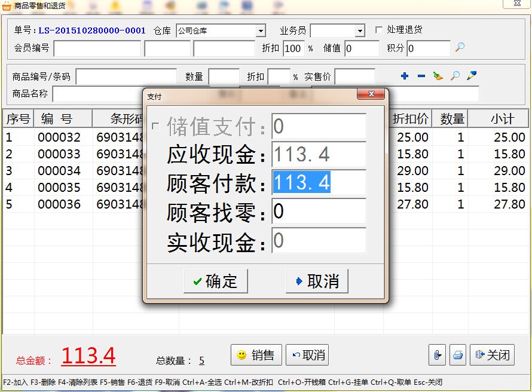Open the 业务员 salesperson dropdown
Viewport: 532px width, 392px height.
tap(360, 31)
